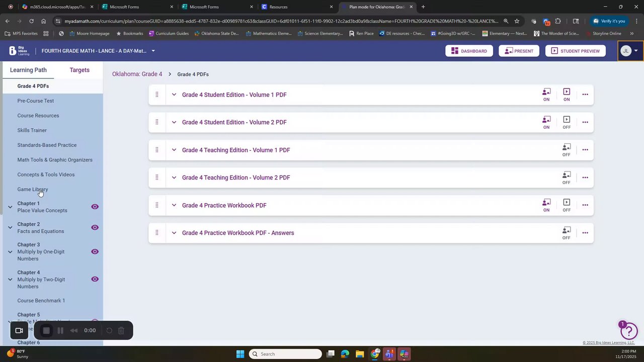
Task: Toggle Chapter 3 visibility eye
Action: (x=95, y=251)
